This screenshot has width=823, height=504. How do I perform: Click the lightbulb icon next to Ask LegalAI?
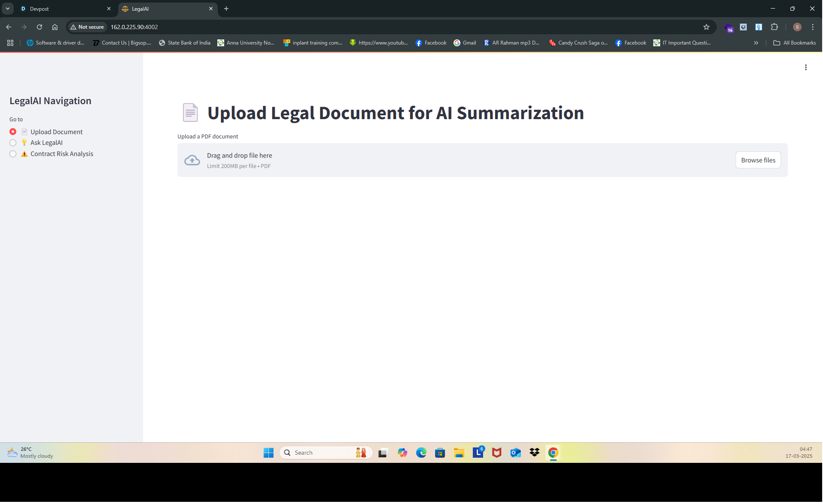click(24, 143)
